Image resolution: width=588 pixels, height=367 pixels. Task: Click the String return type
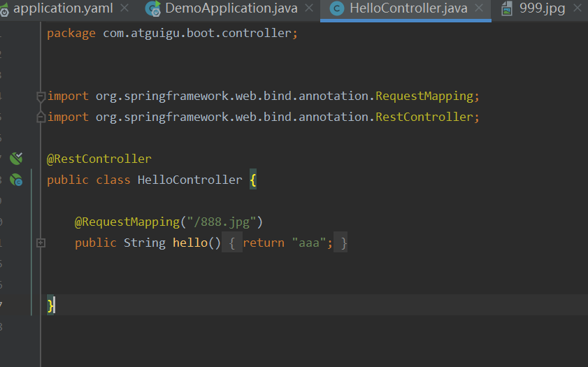pyautogui.click(x=144, y=243)
